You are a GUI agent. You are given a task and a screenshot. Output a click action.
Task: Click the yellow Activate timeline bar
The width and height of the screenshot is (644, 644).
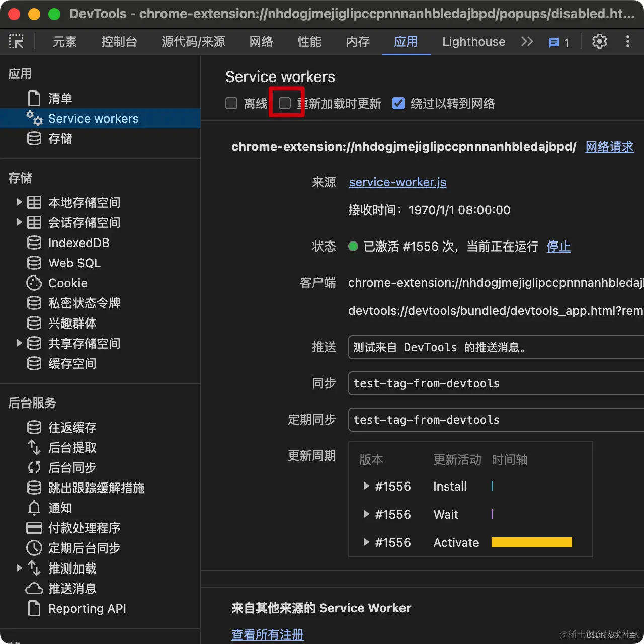(531, 542)
